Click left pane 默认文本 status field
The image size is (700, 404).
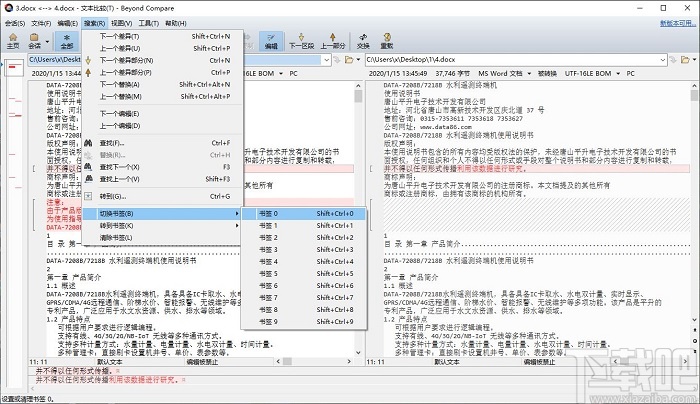click(109, 362)
